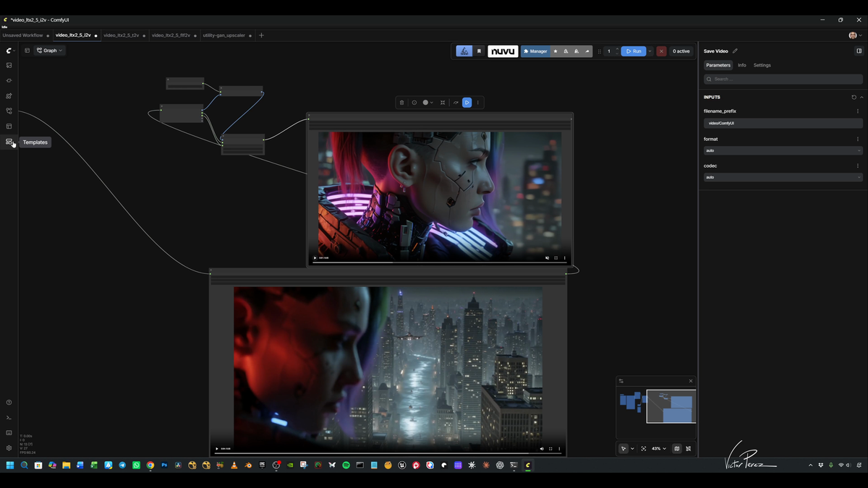Viewport: 868px width, 488px height.
Task: Click the star icon next to Manager
Action: click(x=556, y=51)
